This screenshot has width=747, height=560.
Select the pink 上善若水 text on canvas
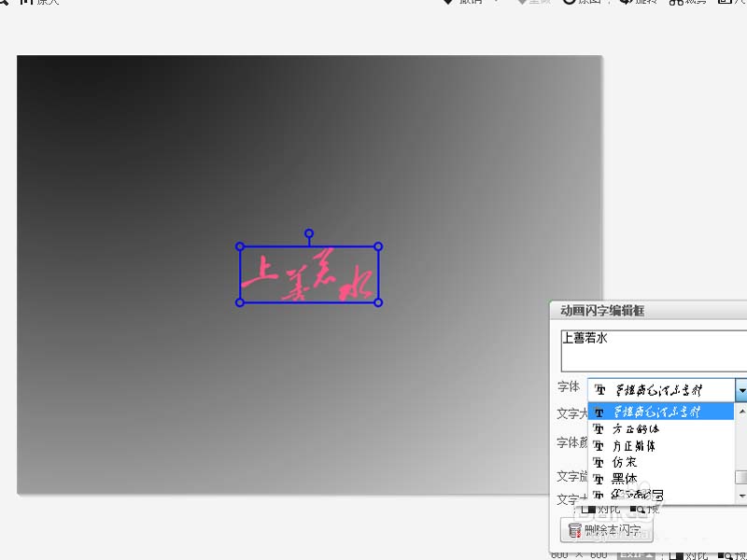[x=307, y=276]
